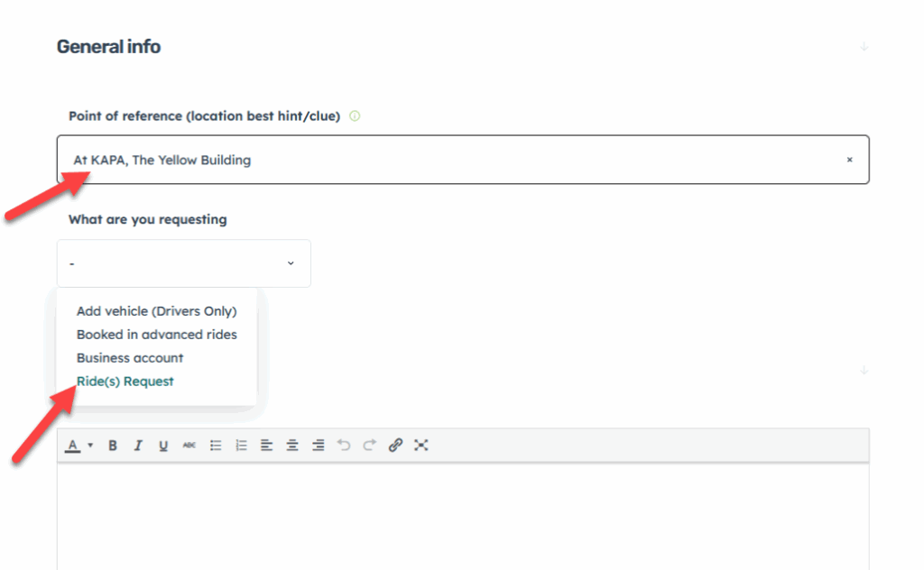
Task: Click the undo arrow in toolbar
Action: click(x=344, y=446)
